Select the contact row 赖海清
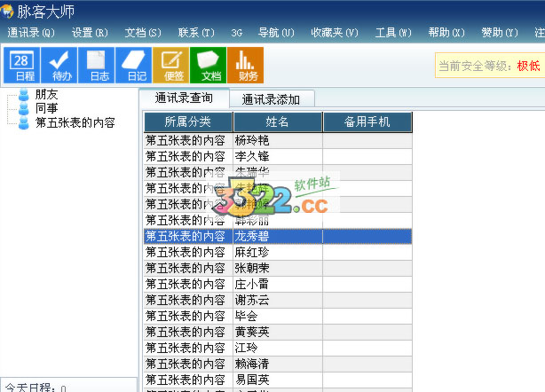The height and width of the screenshot is (392, 545). pyautogui.click(x=278, y=364)
